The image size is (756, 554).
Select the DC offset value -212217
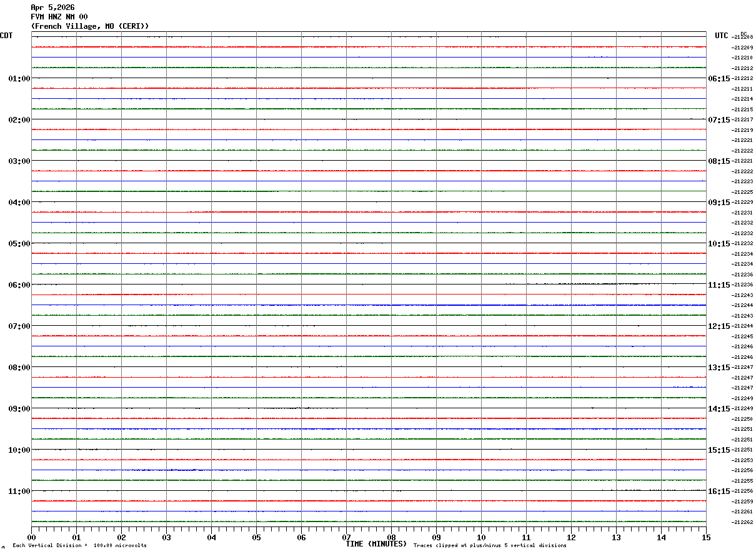(x=742, y=120)
